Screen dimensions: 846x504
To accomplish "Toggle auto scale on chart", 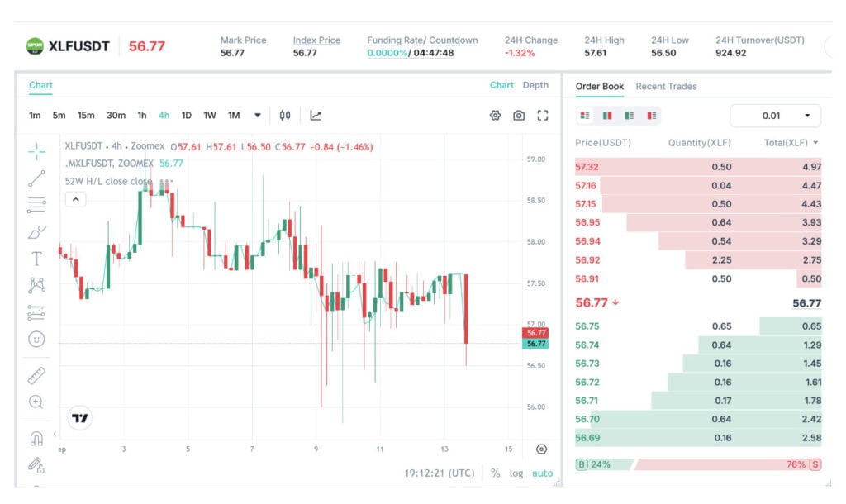I will 542,473.
